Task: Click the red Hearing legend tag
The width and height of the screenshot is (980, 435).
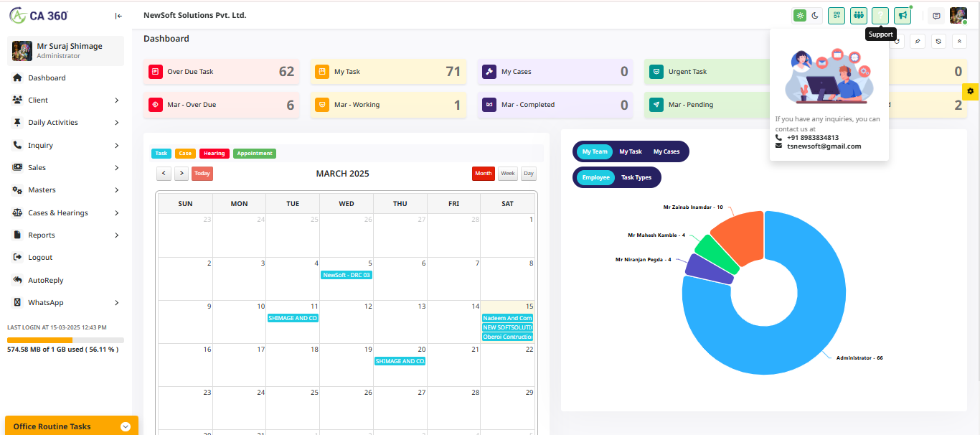Action: coord(214,153)
